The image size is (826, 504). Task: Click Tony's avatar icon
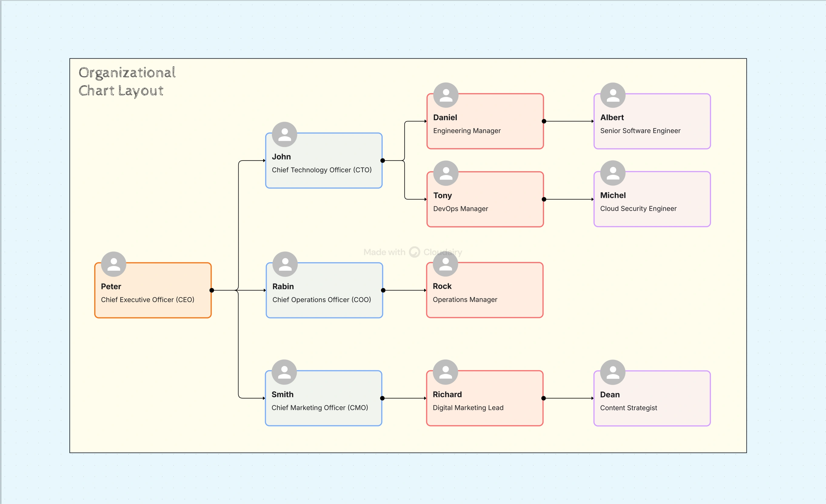(446, 173)
